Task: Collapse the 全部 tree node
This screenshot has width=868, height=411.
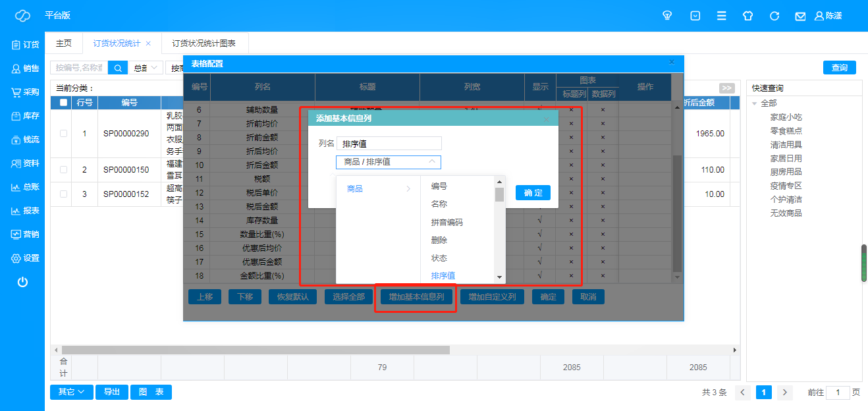Action: point(754,103)
